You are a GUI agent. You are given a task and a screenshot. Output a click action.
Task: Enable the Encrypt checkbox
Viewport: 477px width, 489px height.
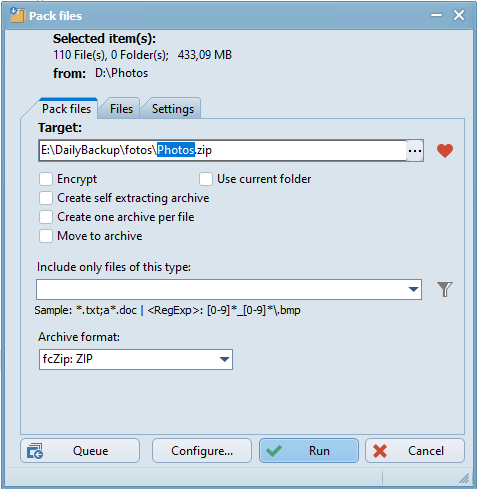pos(46,179)
